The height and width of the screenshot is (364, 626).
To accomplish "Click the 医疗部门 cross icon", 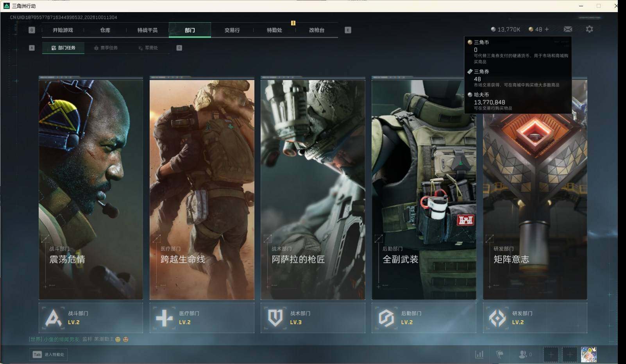I will [164, 318].
